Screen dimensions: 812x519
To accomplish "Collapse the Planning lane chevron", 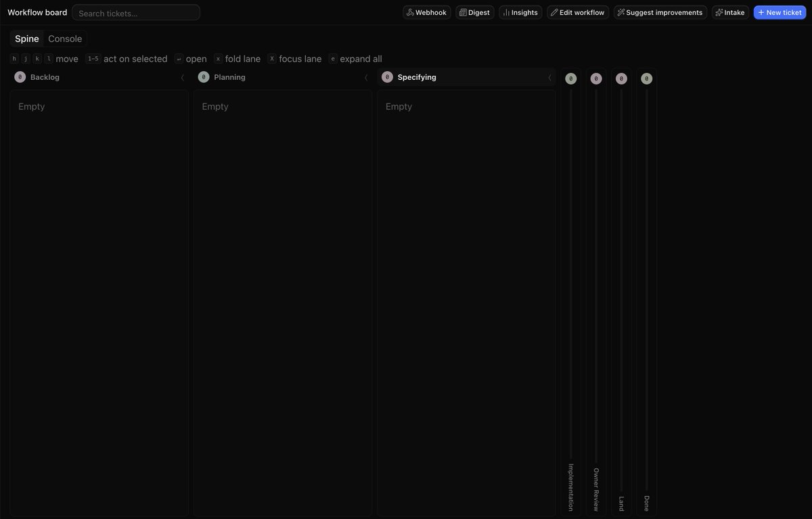I will [365, 77].
